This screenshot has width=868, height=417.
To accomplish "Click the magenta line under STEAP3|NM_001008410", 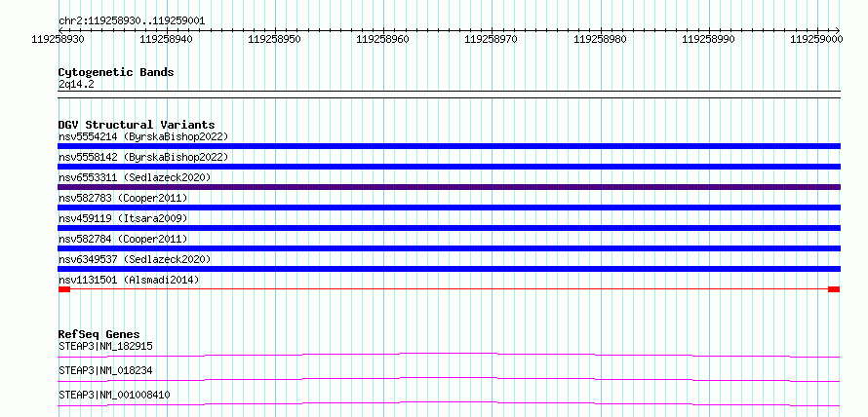I will (x=449, y=403).
